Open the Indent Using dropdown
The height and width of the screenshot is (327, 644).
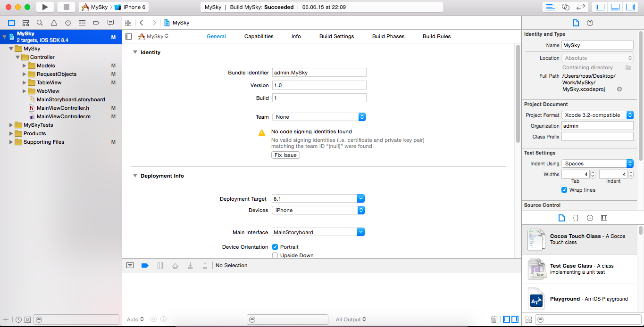click(x=597, y=163)
